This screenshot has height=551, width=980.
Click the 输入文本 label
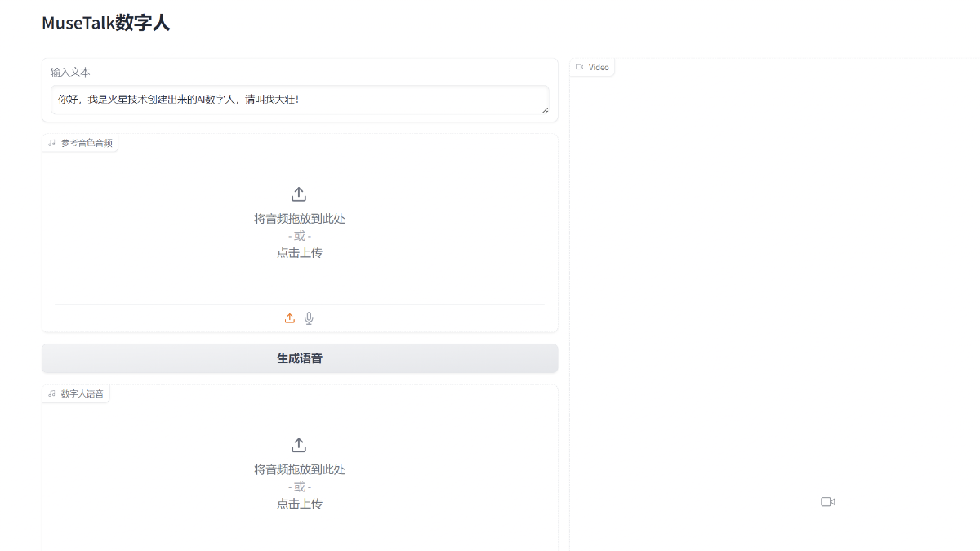click(70, 72)
